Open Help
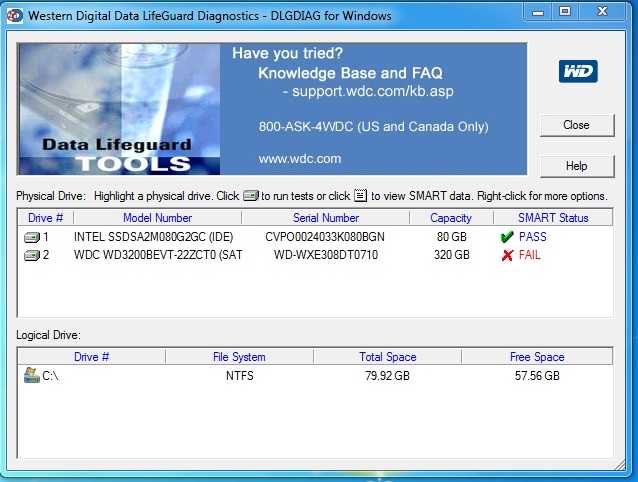638x482 pixels. pyautogui.click(x=577, y=166)
